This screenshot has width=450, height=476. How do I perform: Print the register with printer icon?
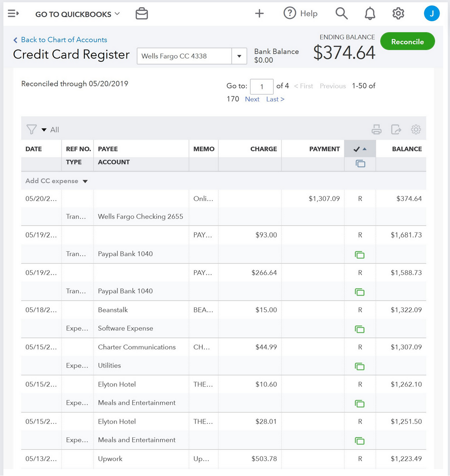coord(377,130)
